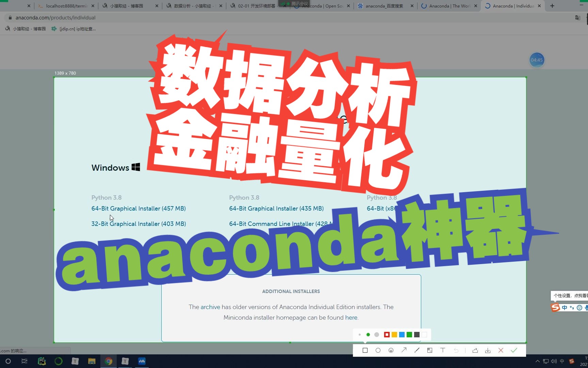This screenshot has height=368, width=588.
Task: Open the emoji sticker tool
Action: 391,350
